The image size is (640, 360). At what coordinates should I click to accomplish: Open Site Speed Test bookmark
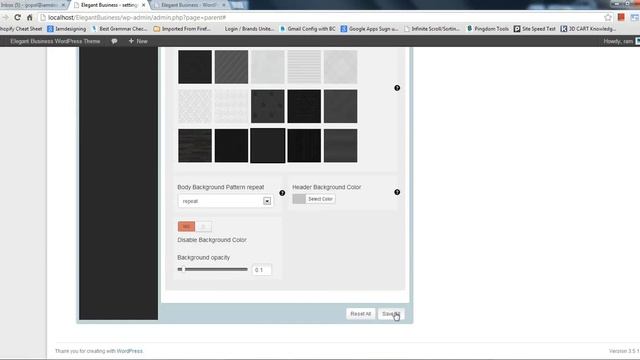[x=535, y=29]
